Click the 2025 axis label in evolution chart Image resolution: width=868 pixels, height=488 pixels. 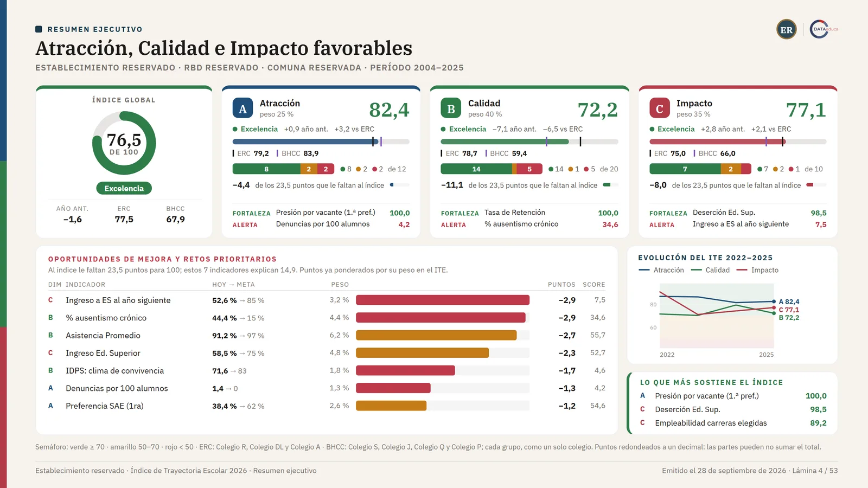pos(766,355)
